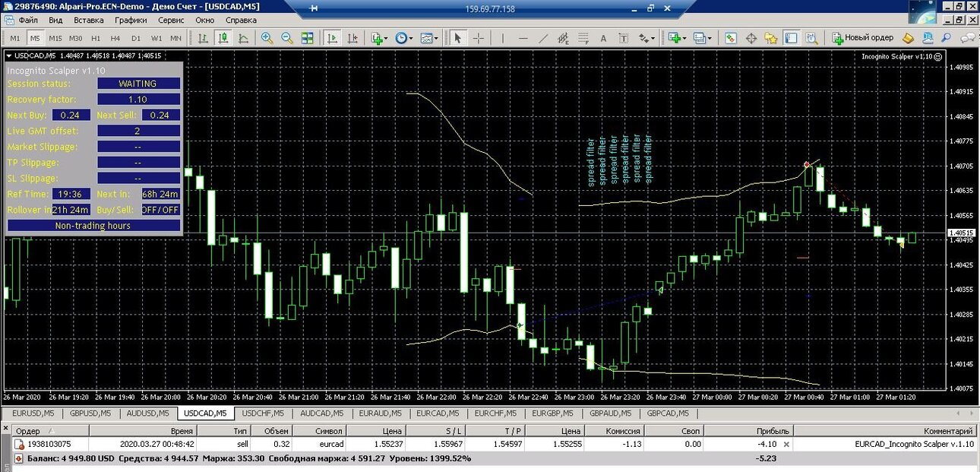Viewport: 980px width, 472px height.
Task: Open MetaEditor with the yellow book icon
Action: click(x=908, y=38)
